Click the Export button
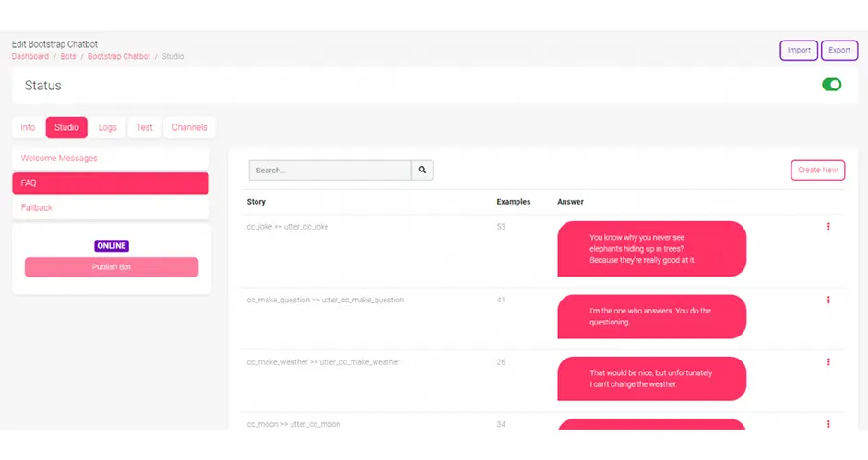Screen dimensions: 868x460 (x=839, y=51)
